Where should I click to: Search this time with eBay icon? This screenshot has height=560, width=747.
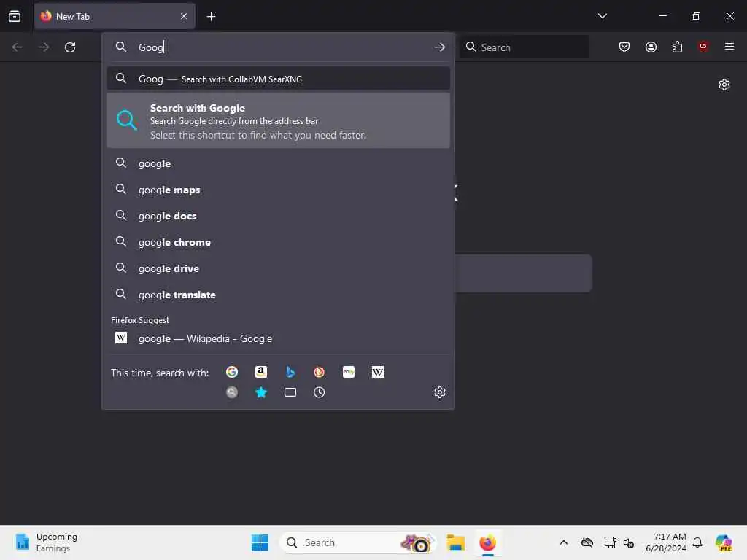pos(349,372)
